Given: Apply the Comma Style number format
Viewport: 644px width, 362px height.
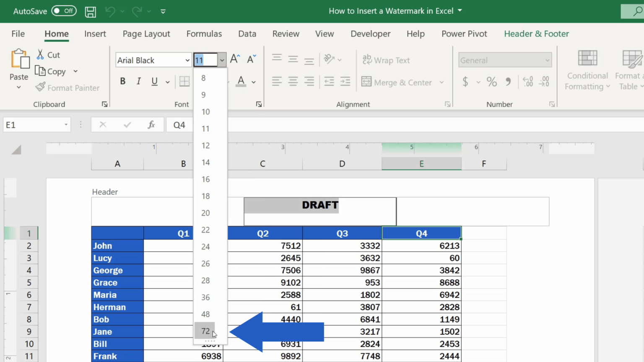Looking at the screenshot, I should click(x=509, y=82).
